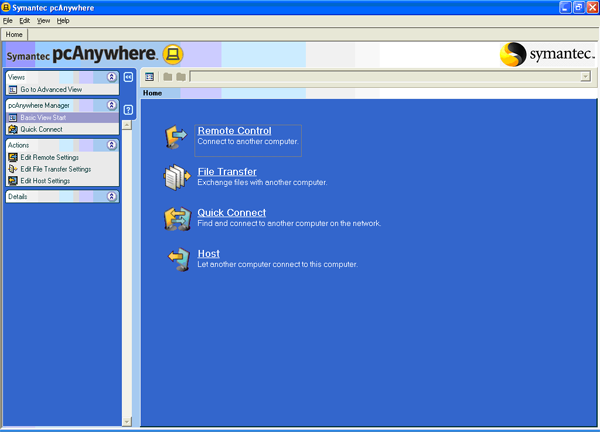600x432 pixels.
Task: Open the Host link
Action: tap(209, 254)
